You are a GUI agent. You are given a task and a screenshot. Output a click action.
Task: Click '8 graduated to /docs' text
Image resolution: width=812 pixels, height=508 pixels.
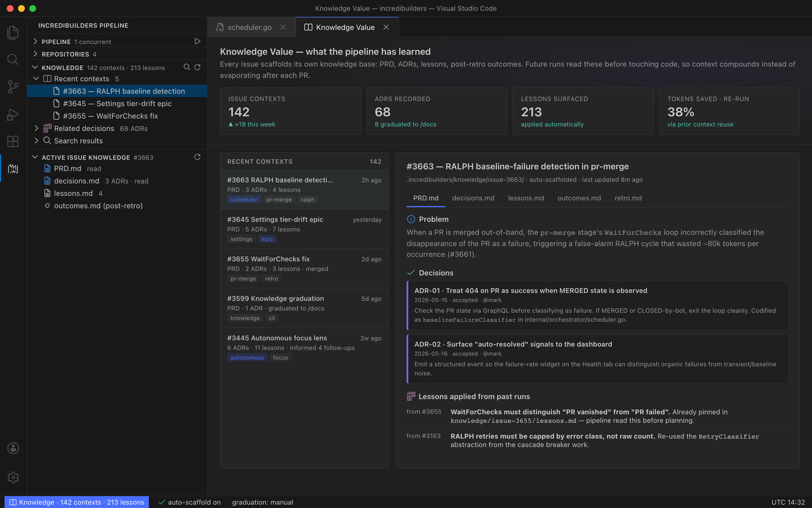[x=405, y=124]
